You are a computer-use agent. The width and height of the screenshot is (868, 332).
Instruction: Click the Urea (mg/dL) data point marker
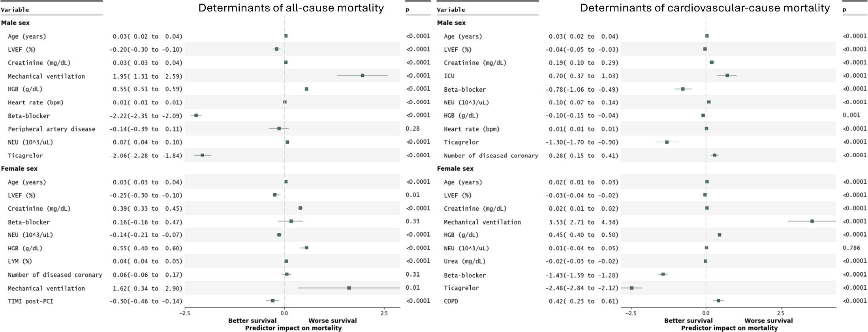[705, 261]
